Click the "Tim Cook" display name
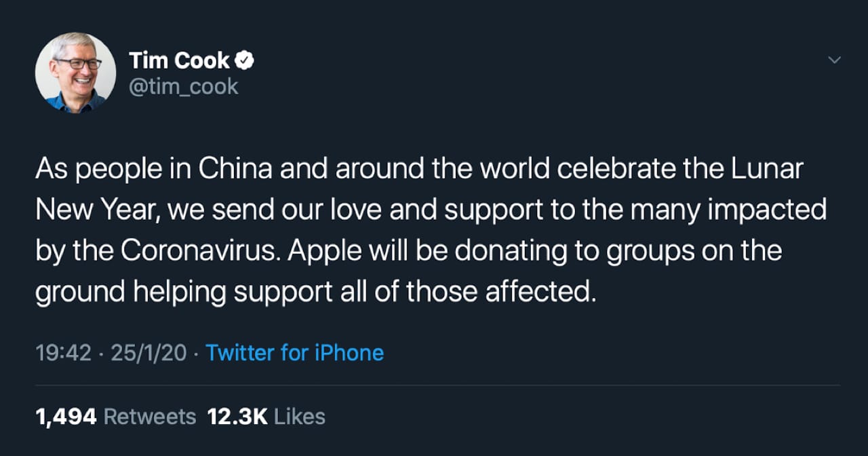The height and width of the screenshot is (456, 868). click(x=180, y=61)
